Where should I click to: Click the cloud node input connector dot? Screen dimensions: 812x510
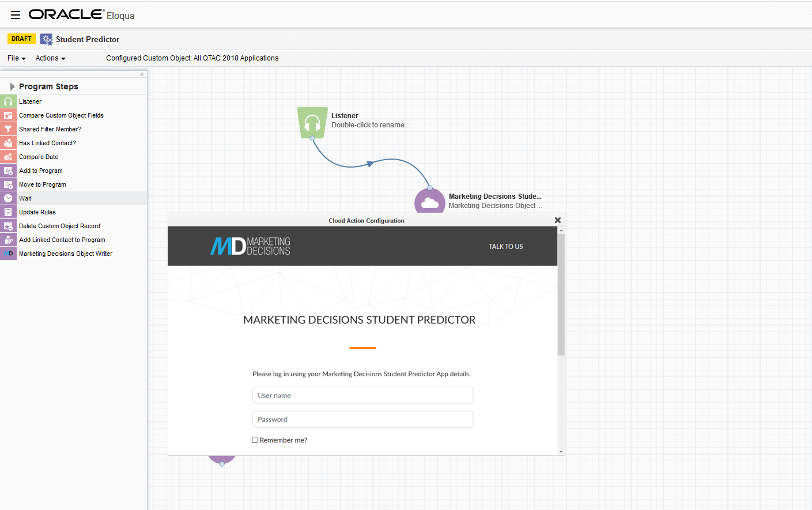point(430,188)
